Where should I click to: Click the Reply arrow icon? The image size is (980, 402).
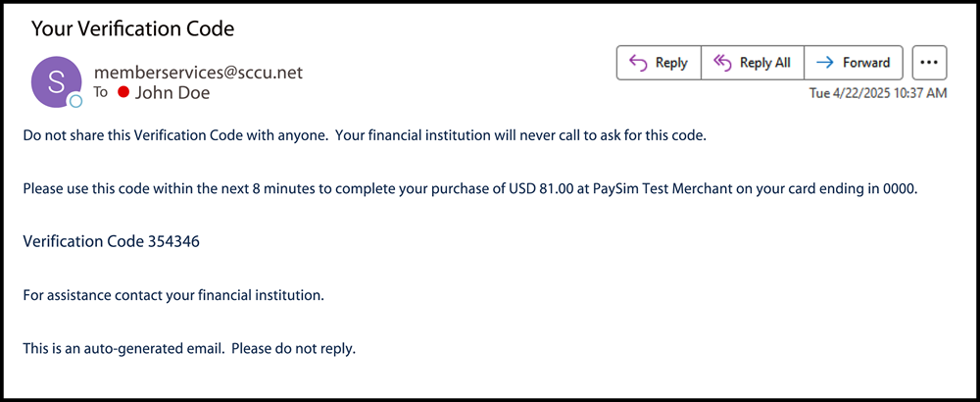(x=638, y=63)
